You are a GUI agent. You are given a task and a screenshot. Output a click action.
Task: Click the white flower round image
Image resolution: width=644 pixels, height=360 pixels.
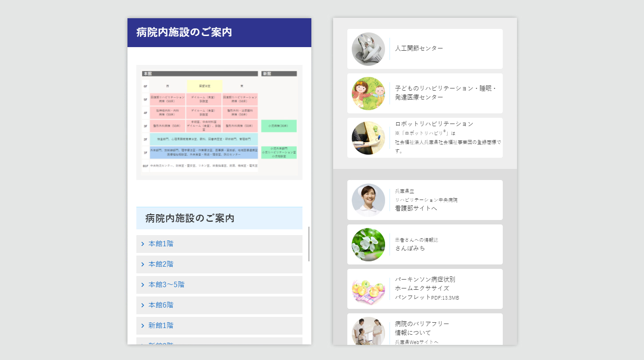click(x=368, y=244)
